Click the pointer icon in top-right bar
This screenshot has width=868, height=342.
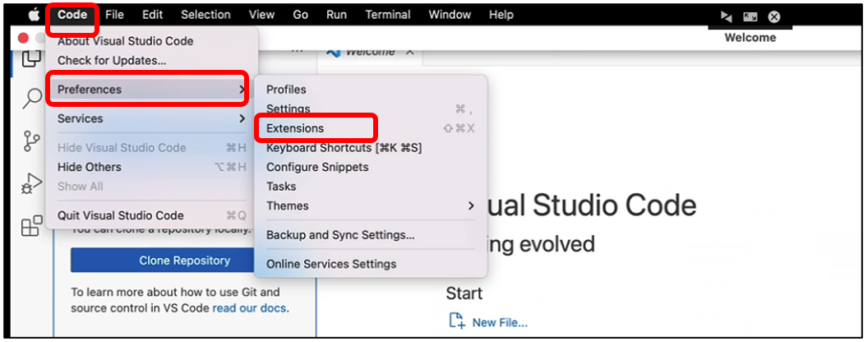(727, 17)
